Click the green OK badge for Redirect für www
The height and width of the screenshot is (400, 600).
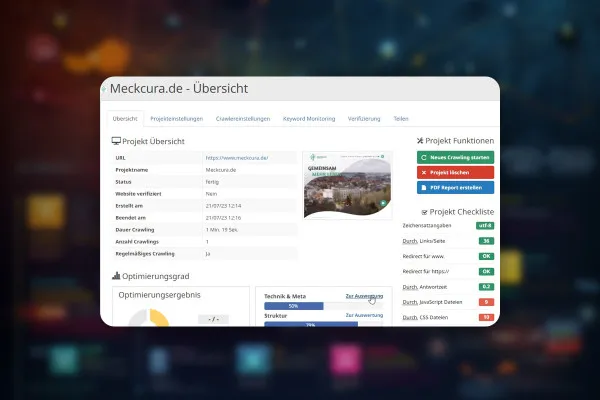pos(486,256)
